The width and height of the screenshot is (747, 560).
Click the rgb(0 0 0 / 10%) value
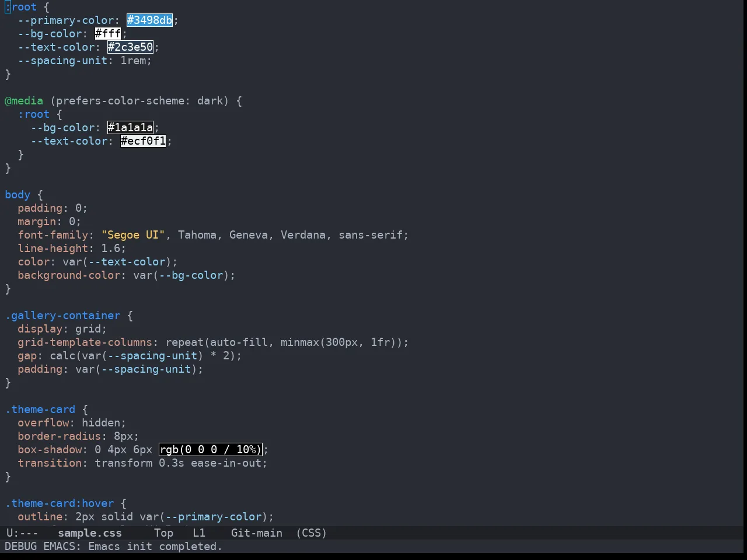(x=211, y=450)
